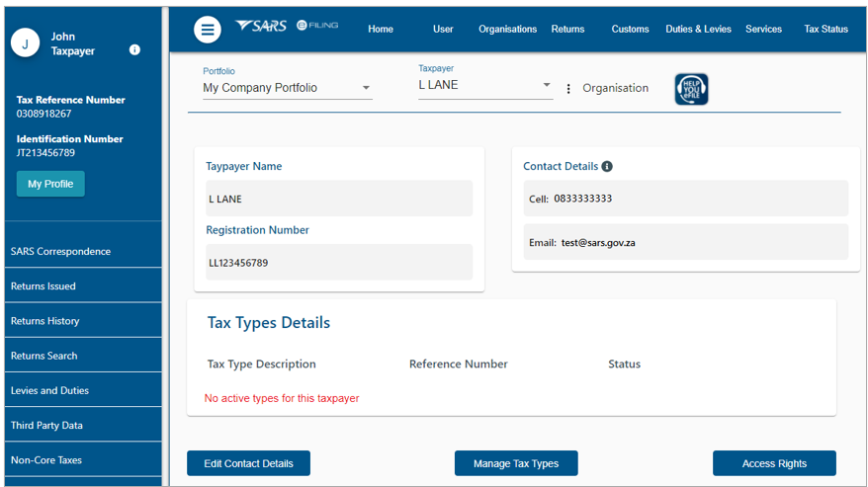This screenshot has height=487, width=868.
Task: Click 'No active types for this taxpayer' message
Action: pos(282,398)
